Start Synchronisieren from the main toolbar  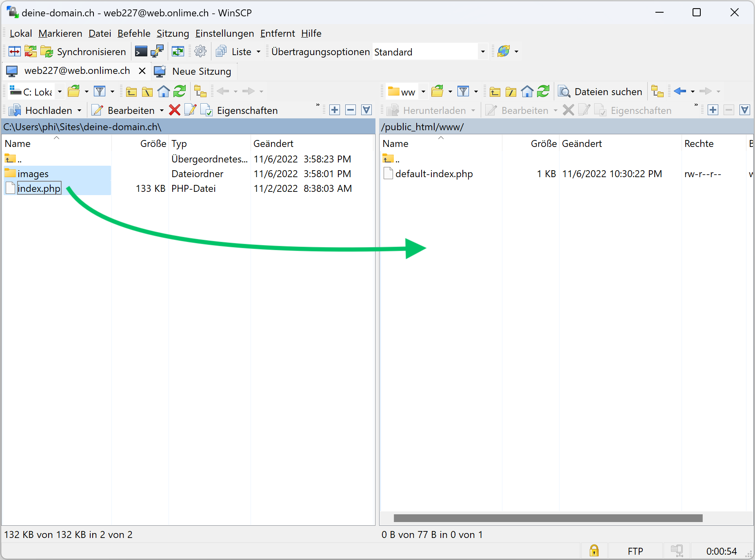click(x=84, y=51)
